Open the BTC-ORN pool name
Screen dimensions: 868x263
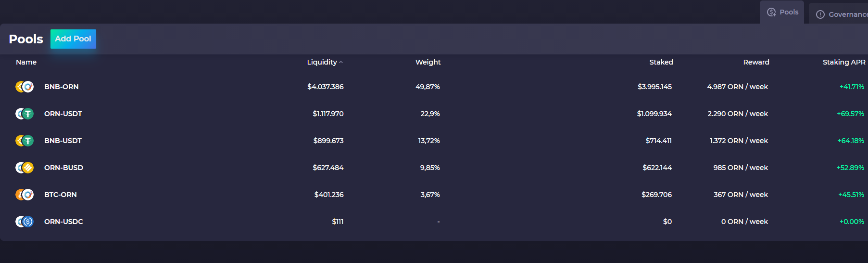coord(61,195)
